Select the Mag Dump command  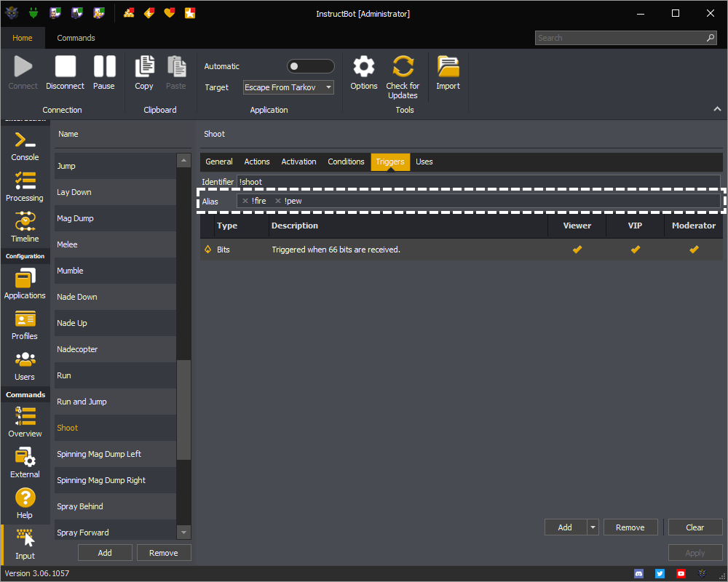(115, 218)
